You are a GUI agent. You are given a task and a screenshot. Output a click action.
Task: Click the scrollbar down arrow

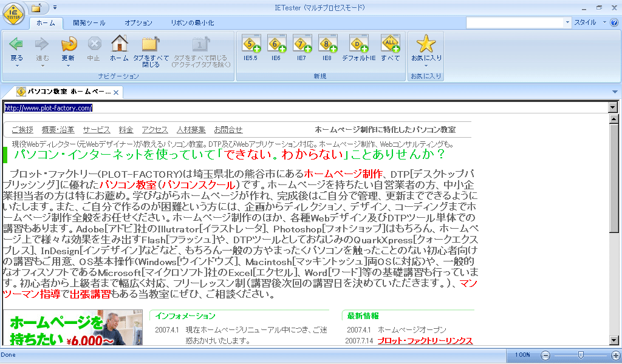pos(613,340)
